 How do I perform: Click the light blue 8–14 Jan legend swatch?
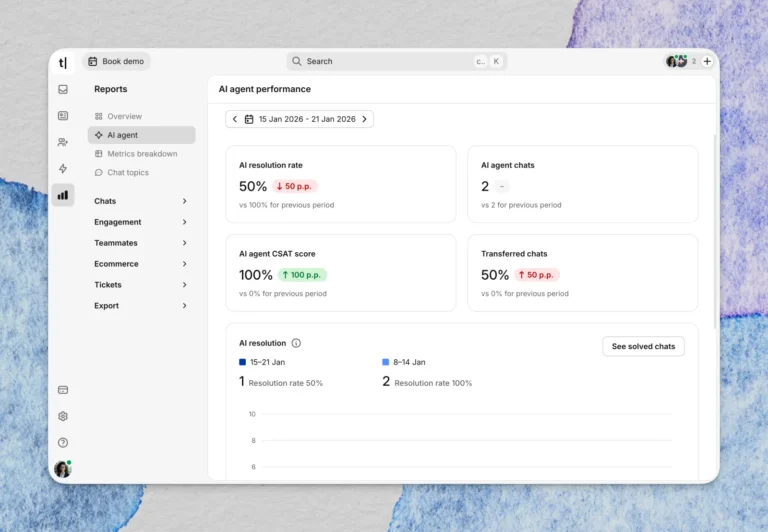[x=385, y=362]
